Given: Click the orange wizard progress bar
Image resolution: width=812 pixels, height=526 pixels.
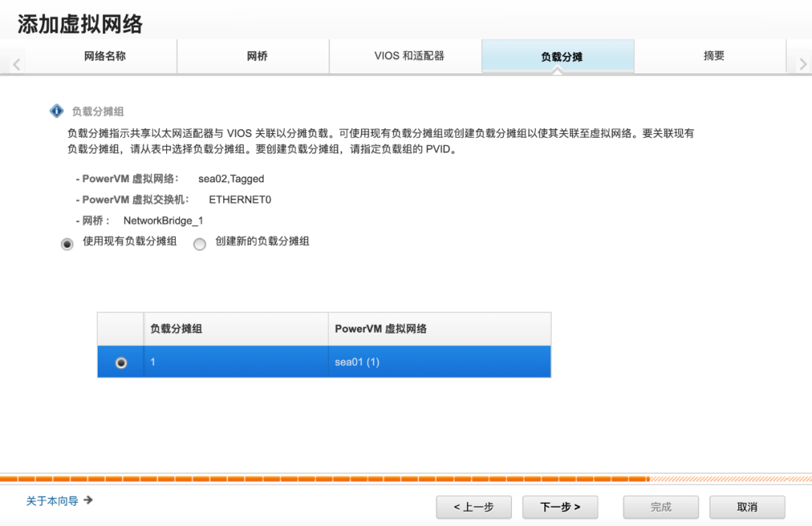Looking at the screenshot, I should pos(406,479).
